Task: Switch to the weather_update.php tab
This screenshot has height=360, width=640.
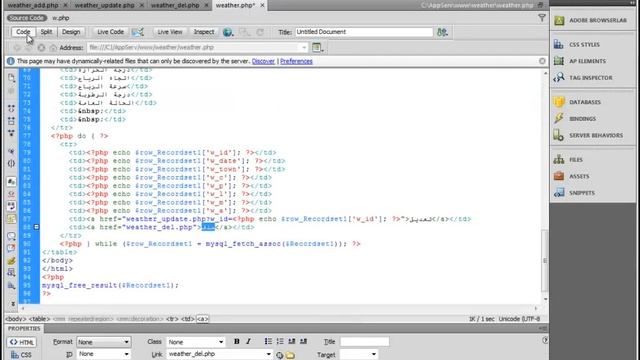Action: (x=104, y=5)
